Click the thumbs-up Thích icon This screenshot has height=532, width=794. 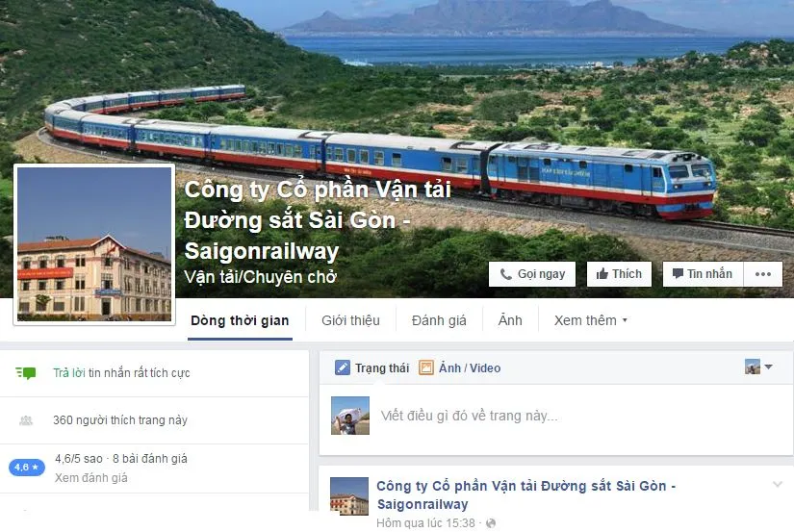point(602,274)
